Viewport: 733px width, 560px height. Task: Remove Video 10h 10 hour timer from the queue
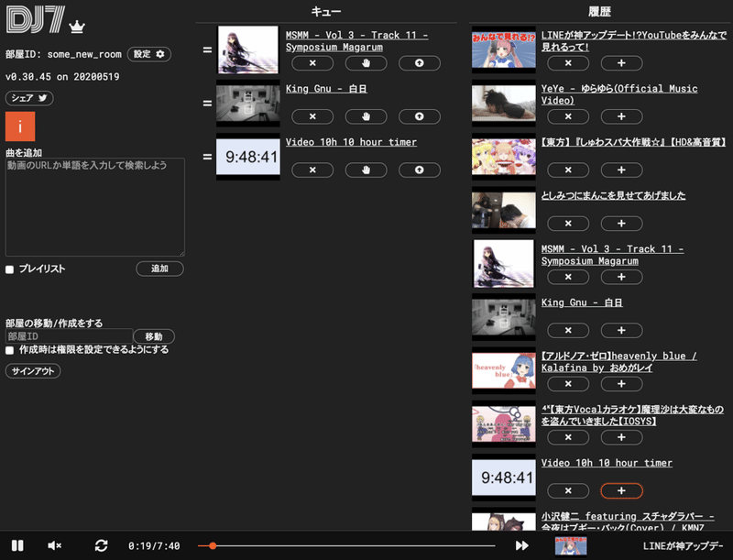pos(312,170)
